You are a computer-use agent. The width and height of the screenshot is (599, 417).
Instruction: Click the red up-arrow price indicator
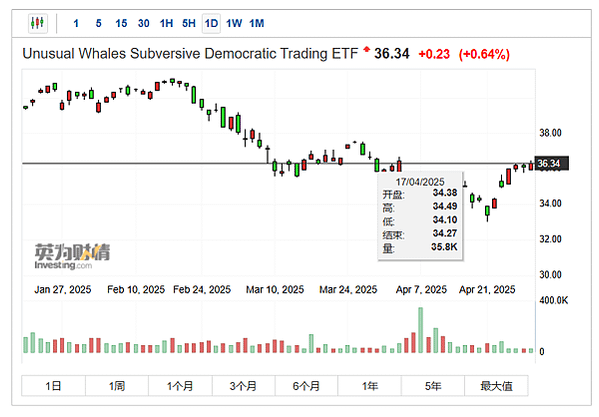(366, 50)
